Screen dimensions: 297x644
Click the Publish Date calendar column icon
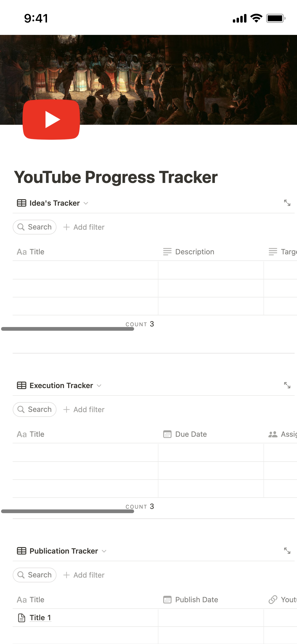[x=167, y=600]
